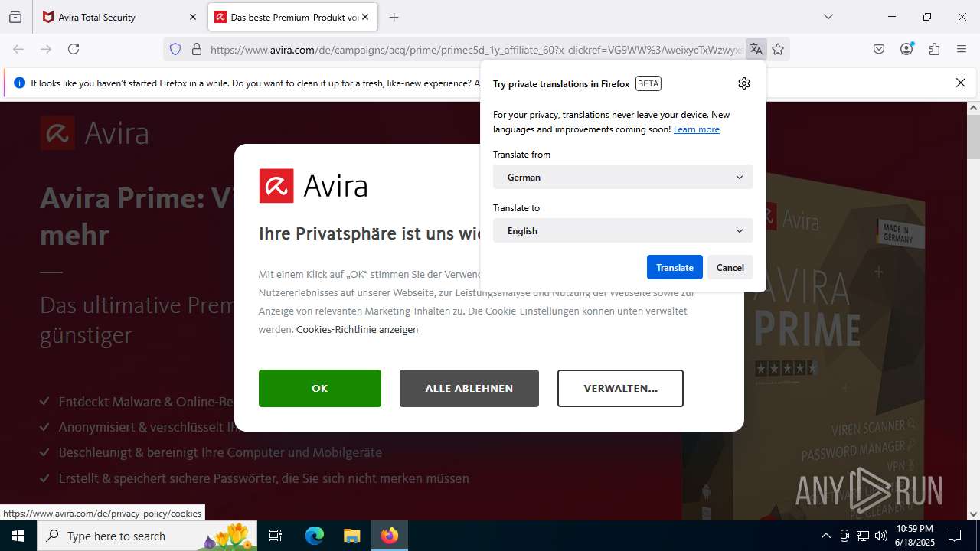The height and width of the screenshot is (551, 980).
Task: Open Firefox View recent browsing icon
Action: click(x=15, y=17)
